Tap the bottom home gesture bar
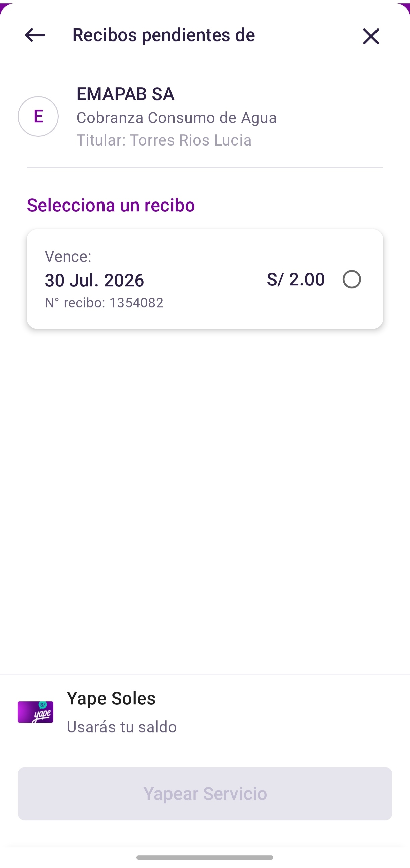This screenshot has width=410, height=868. (205, 857)
